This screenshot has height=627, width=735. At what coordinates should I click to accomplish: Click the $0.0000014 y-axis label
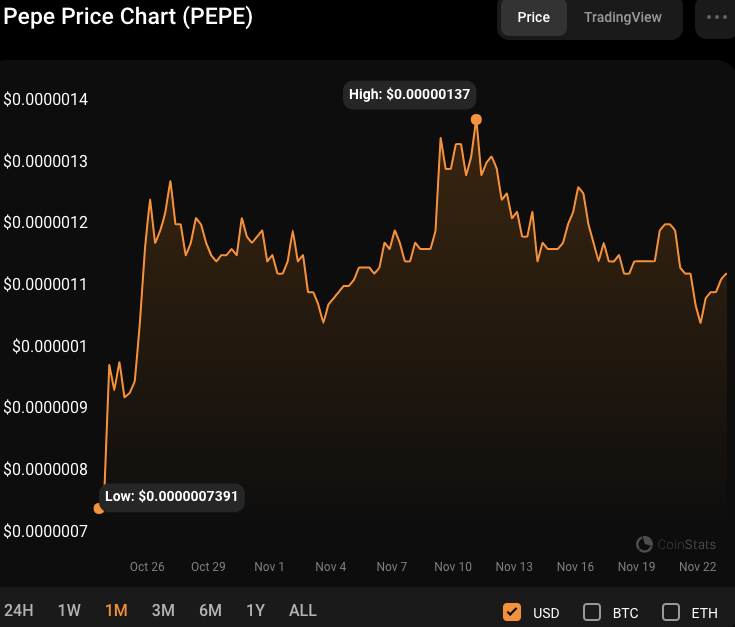tap(45, 99)
